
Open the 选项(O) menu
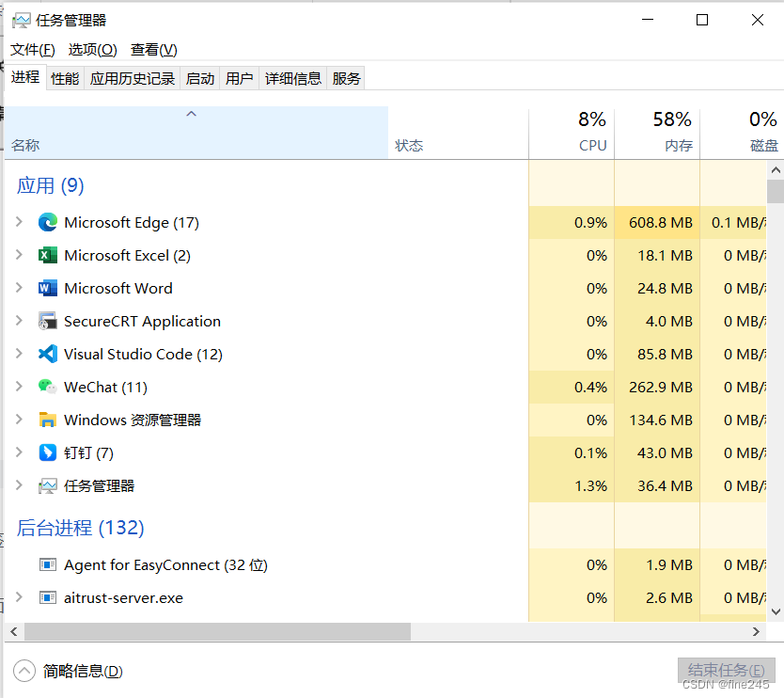pyautogui.click(x=92, y=50)
